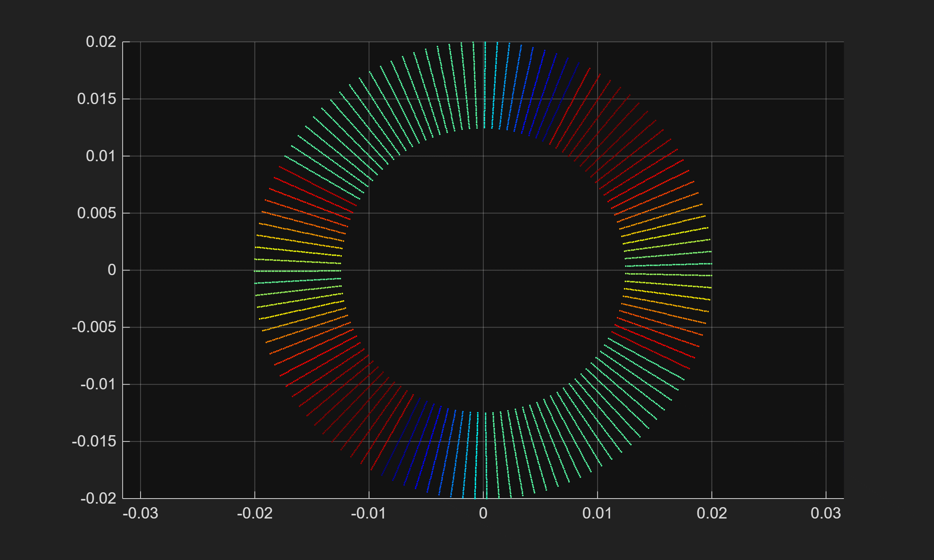The width and height of the screenshot is (934, 560).
Task: Click the -0.005 y-axis tick label
Action: coord(94,327)
